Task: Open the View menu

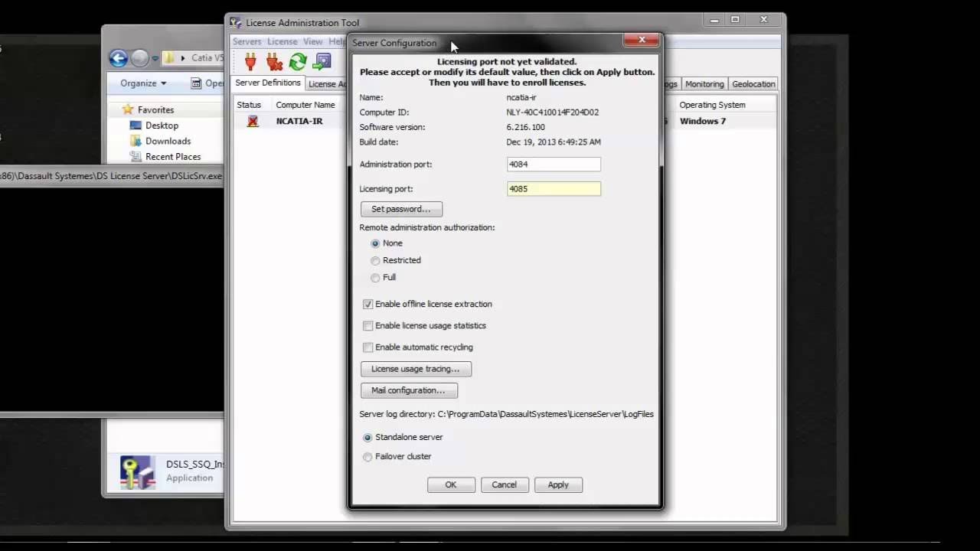Action: coord(312,41)
